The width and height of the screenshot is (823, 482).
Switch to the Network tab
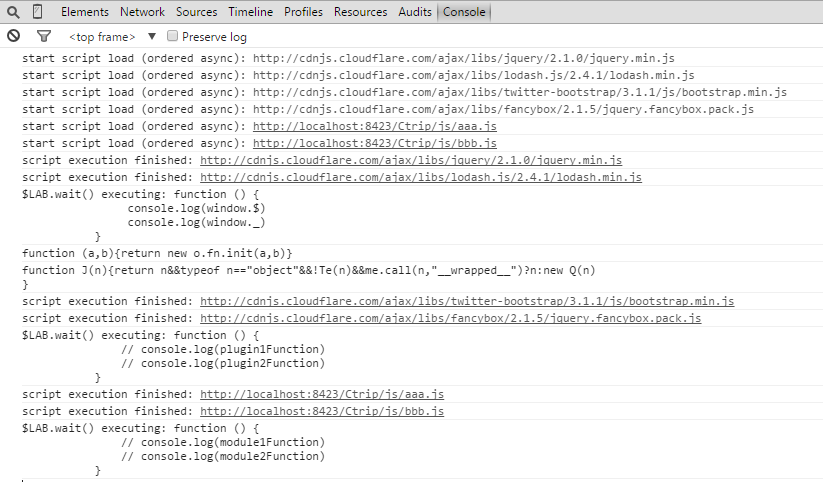pyautogui.click(x=142, y=12)
